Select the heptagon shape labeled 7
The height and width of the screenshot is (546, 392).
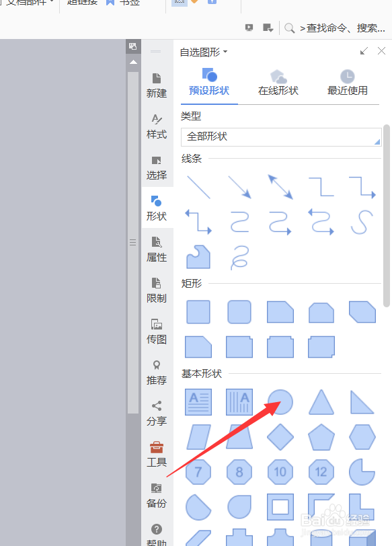pyautogui.click(x=198, y=472)
